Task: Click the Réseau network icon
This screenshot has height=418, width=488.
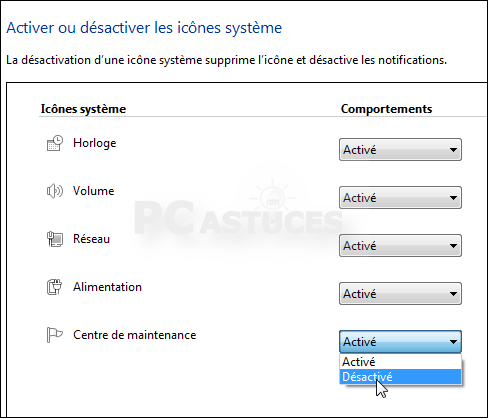Action: point(55,239)
